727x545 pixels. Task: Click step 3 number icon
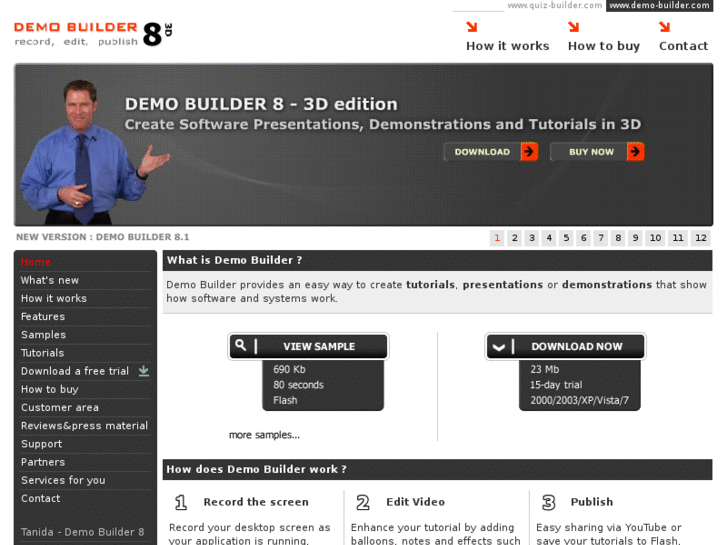coord(548,502)
